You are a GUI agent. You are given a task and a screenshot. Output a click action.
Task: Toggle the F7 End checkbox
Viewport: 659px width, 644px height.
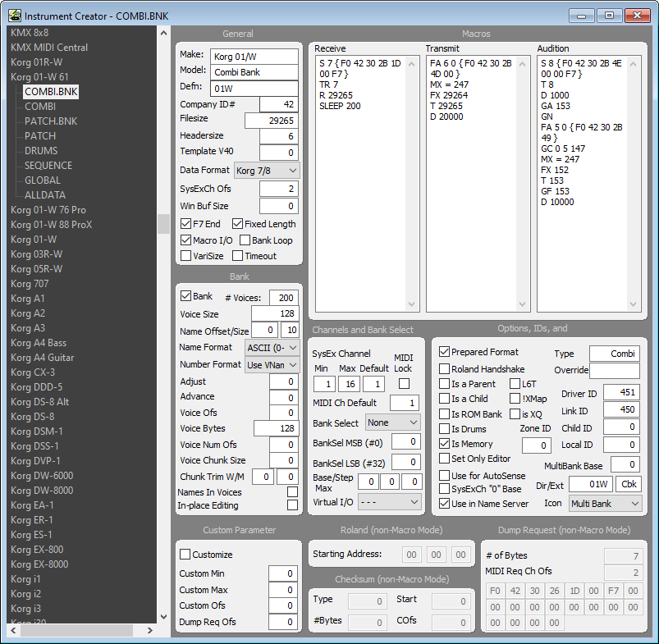tap(185, 224)
